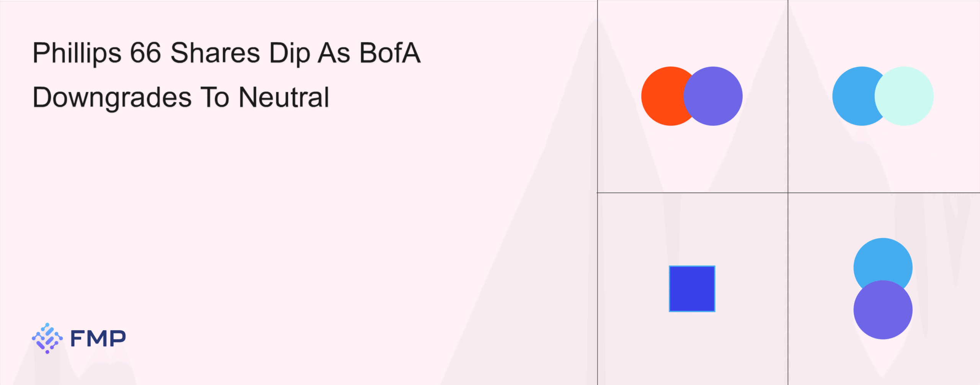Click the word "Downgrades" in the headline
The image size is (980, 385).
tap(112, 98)
